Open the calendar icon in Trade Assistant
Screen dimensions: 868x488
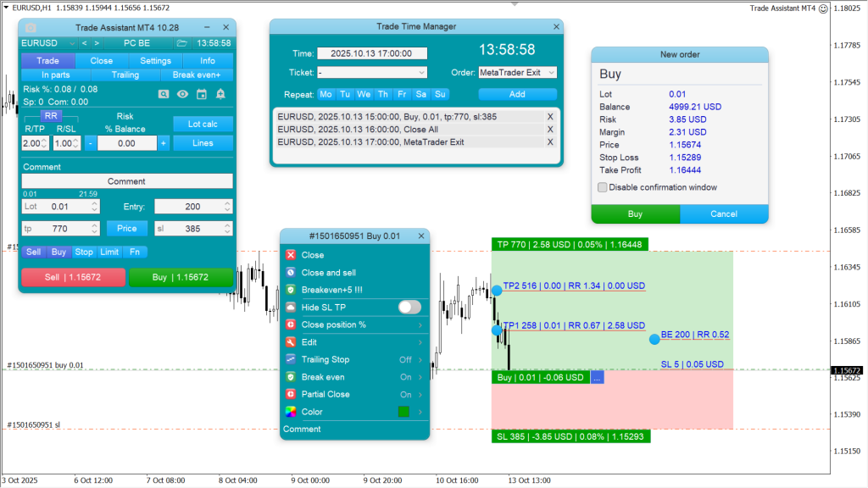click(202, 95)
